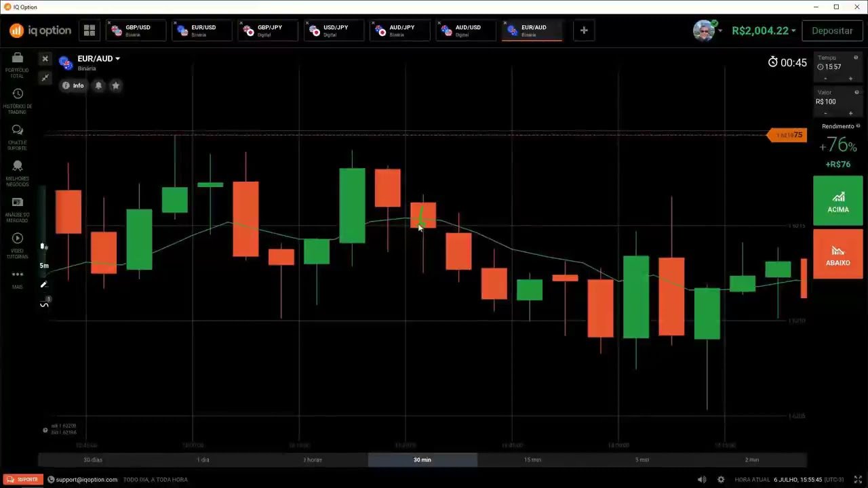The width and height of the screenshot is (868, 488).
Task: Switch to the USD/JPY Digital tab
Action: click(334, 30)
